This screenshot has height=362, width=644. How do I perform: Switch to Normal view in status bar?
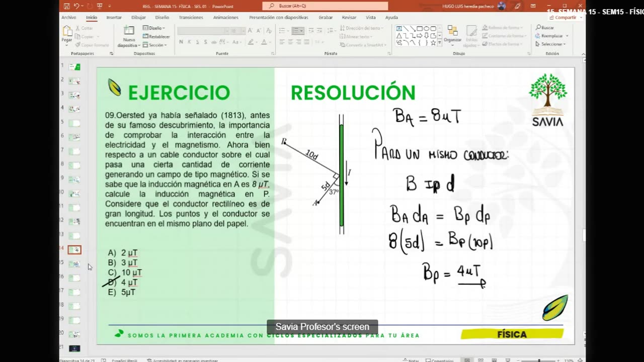467,360
